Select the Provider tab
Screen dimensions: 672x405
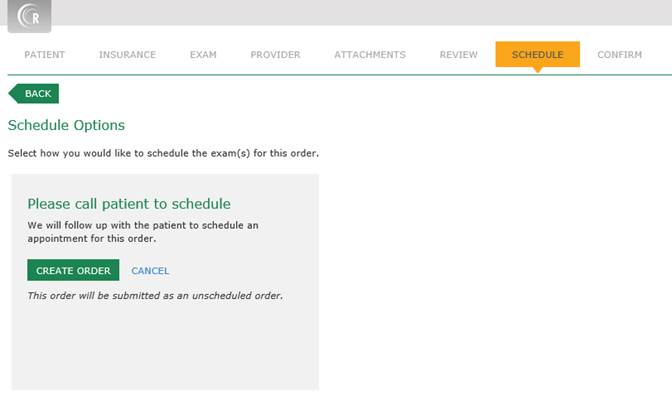275,55
